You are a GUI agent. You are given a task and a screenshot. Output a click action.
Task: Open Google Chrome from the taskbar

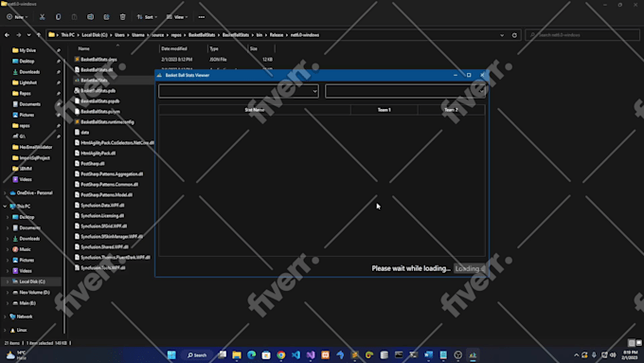[x=281, y=354]
